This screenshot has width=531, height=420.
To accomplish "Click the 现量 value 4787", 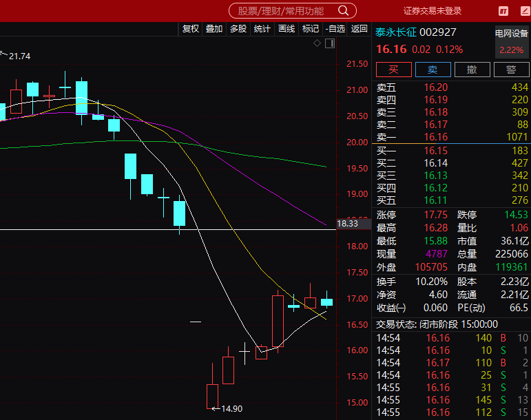I will coord(437,254).
